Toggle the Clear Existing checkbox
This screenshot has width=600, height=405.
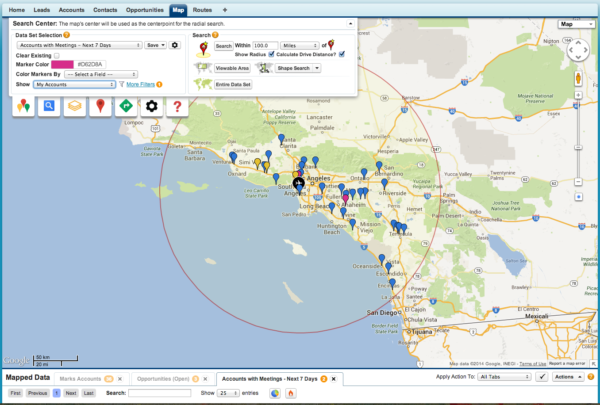click(x=57, y=56)
